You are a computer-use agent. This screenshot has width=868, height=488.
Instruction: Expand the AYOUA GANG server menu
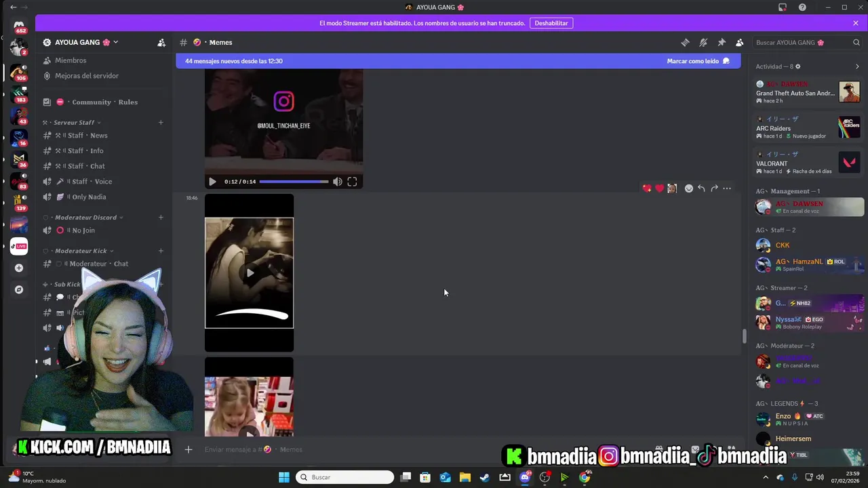click(81, 42)
